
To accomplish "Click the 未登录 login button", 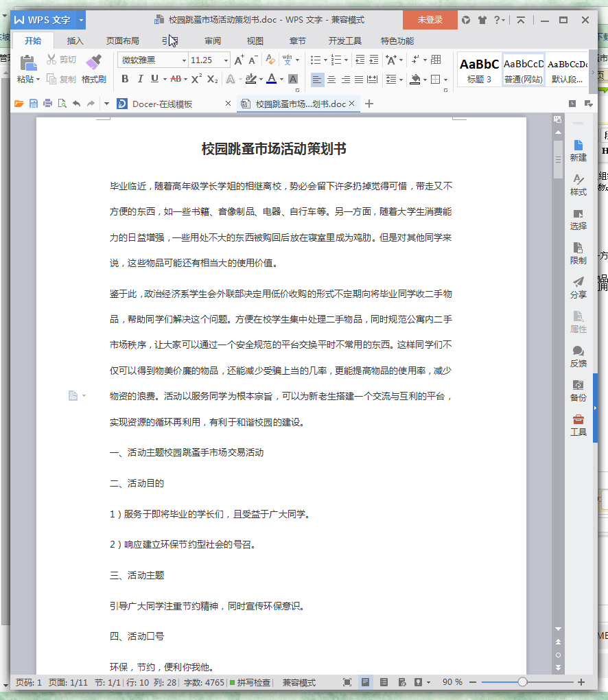I will pos(430,20).
